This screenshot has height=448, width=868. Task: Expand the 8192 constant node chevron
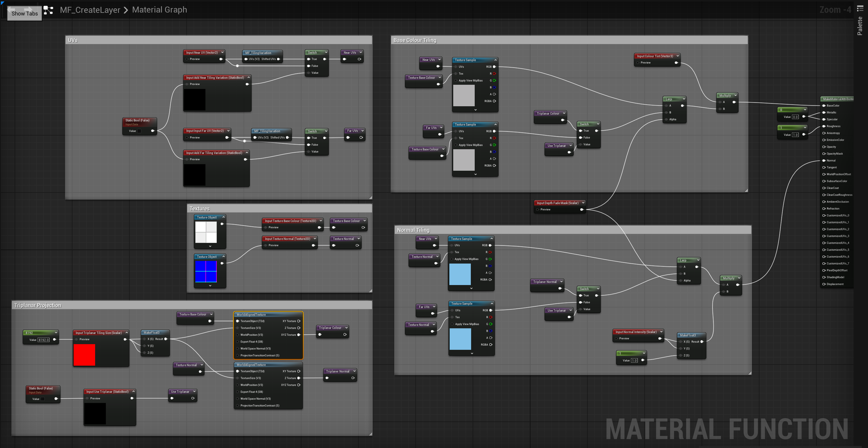pos(56,333)
